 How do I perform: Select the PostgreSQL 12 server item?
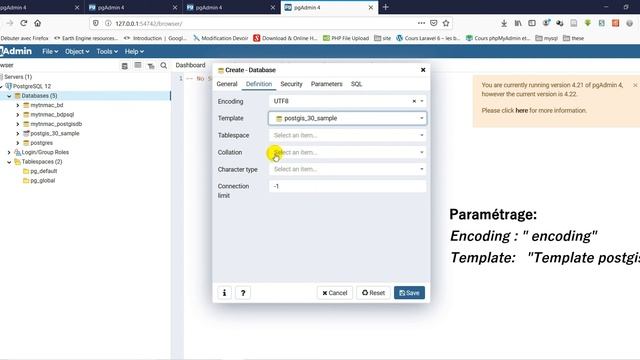pyautogui.click(x=32, y=86)
